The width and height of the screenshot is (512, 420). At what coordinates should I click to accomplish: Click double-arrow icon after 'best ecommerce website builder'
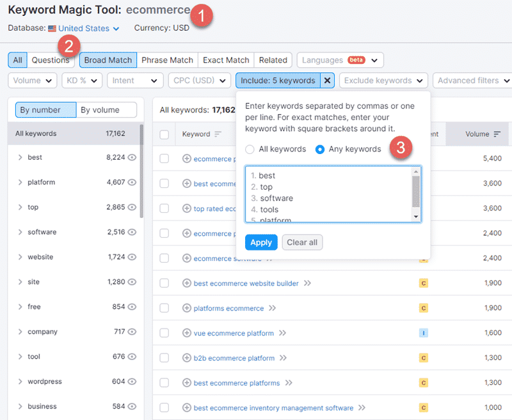tap(308, 283)
